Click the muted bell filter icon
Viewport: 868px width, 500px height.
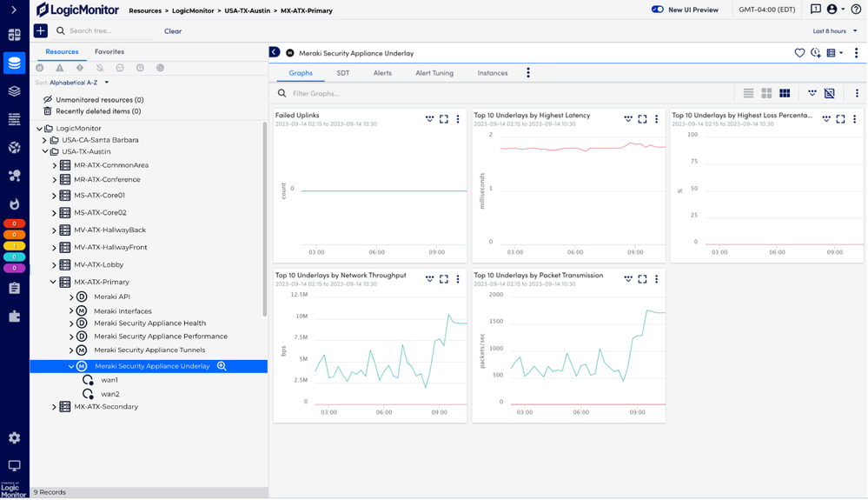coord(100,68)
